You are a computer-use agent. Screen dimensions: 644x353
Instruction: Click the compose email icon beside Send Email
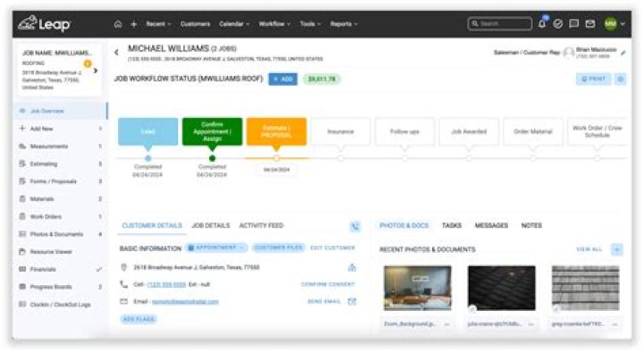352,302
